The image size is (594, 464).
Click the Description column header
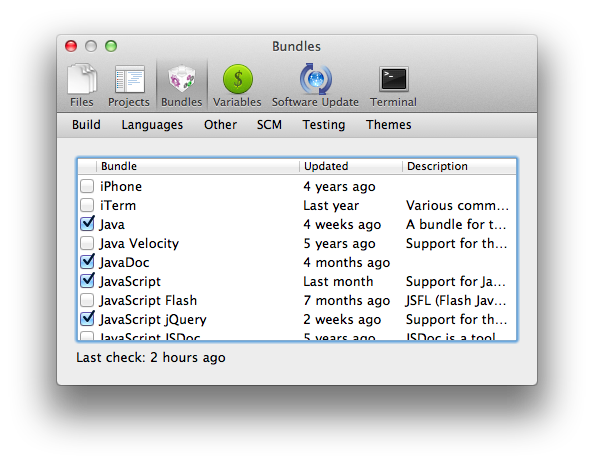[x=459, y=166]
